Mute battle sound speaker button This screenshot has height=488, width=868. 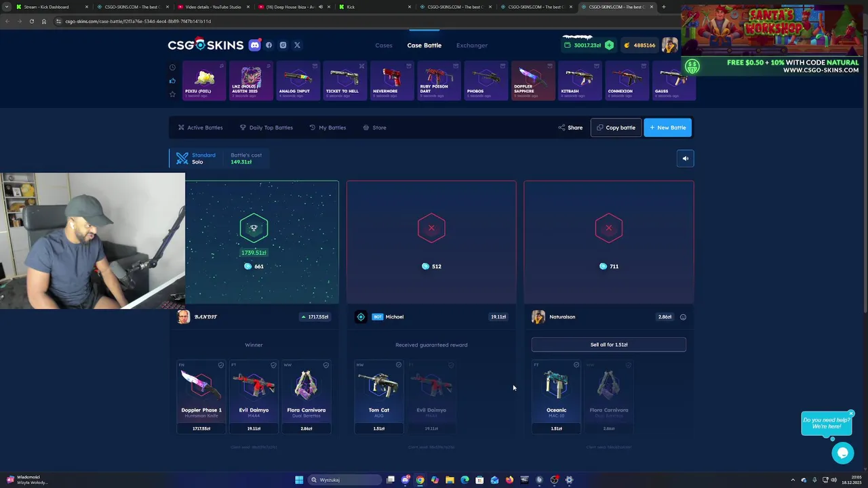(685, 159)
